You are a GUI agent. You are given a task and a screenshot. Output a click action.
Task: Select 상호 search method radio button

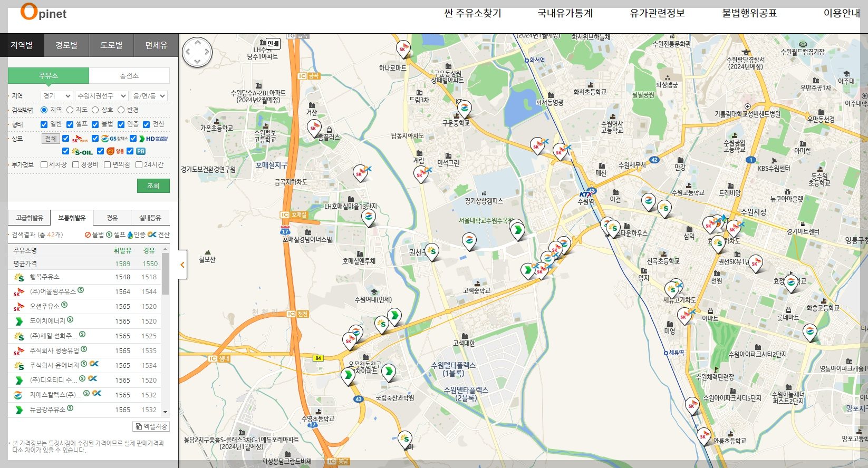[x=95, y=110]
